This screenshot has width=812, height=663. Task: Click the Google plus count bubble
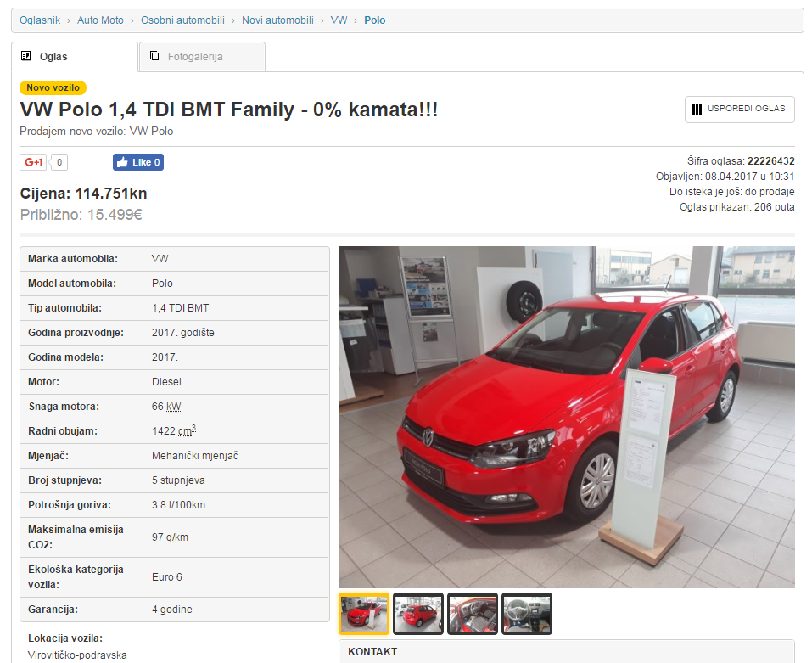pos(60,162)
